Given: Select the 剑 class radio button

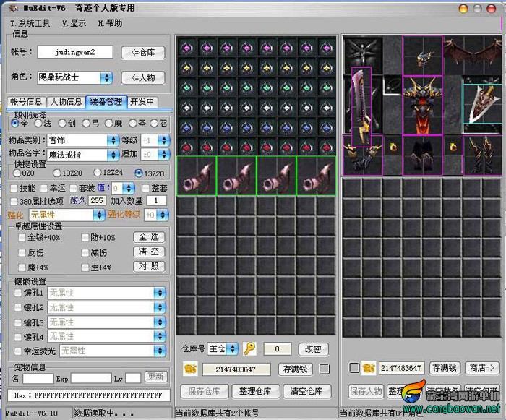Looking at the screenshot, I should point(62,124).
